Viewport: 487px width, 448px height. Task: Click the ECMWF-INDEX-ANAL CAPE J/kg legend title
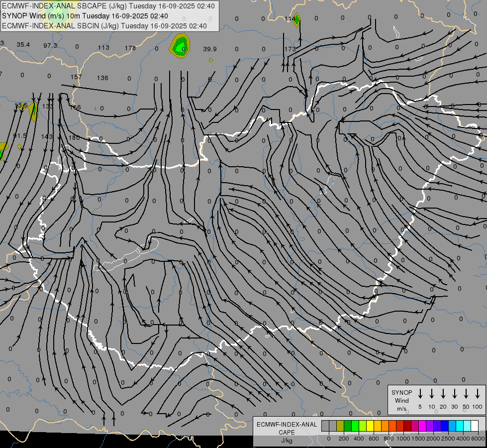(287, 433)
